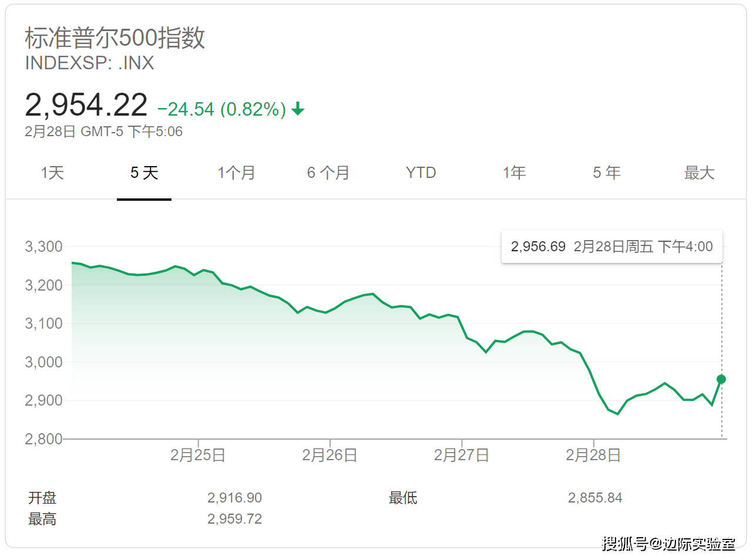753x560 pixels.
Task: Click the green down arrow icon
Action: click(x=298, y=109)
